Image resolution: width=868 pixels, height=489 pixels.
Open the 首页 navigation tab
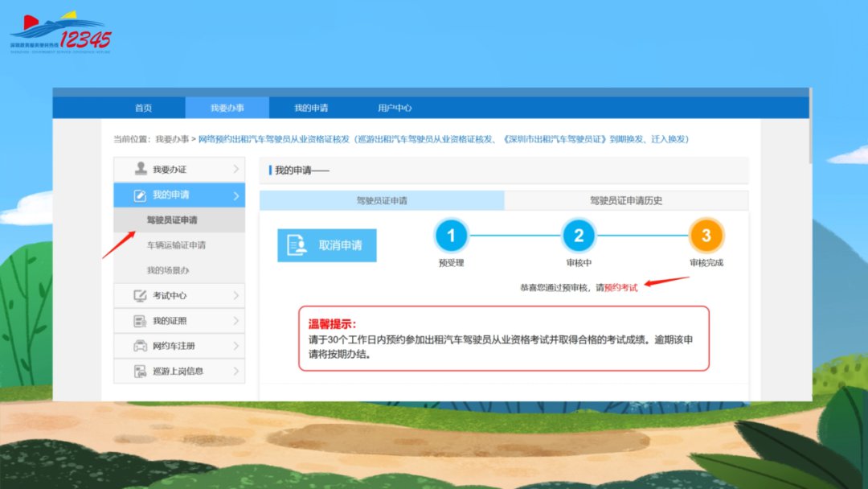click(143, 108)
